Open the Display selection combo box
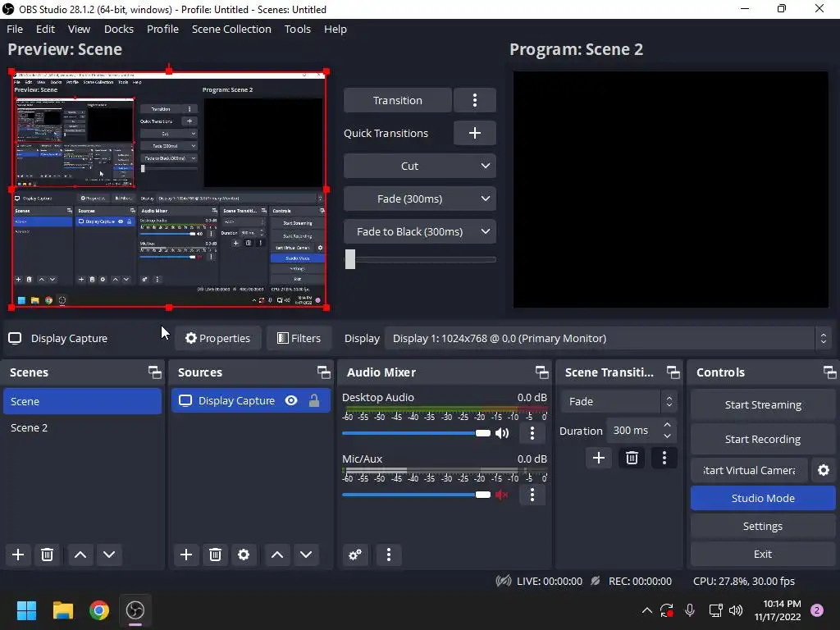The image size is (840, 630). pos(609,338)
